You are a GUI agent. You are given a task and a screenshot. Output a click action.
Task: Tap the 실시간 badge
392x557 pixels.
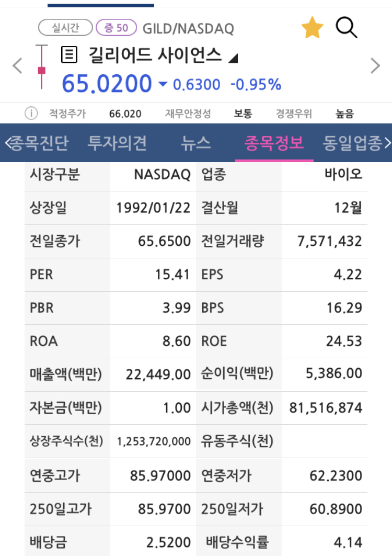65,28
